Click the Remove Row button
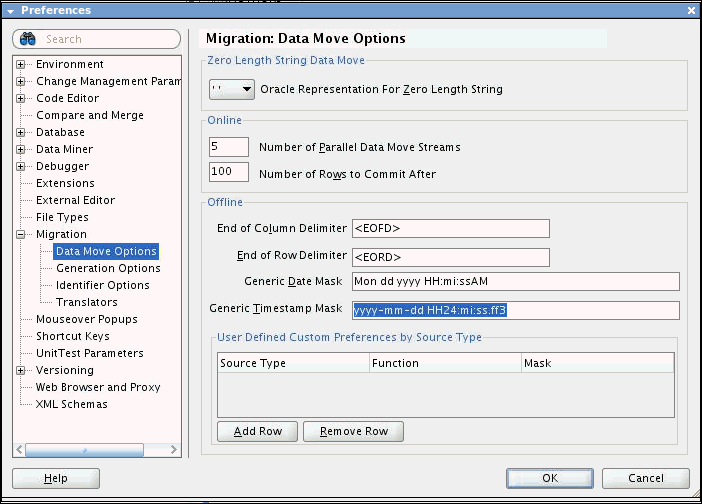 point(354,431)
